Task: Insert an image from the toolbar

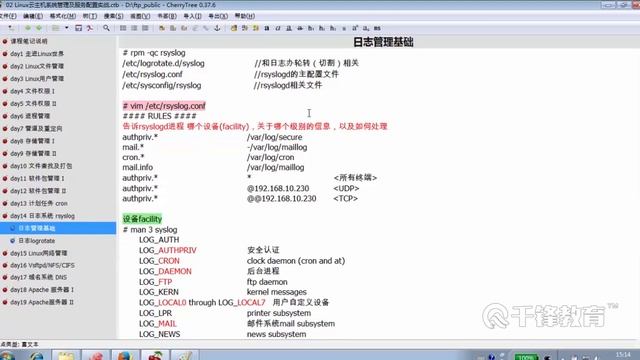Action: [x=162, y=28]
